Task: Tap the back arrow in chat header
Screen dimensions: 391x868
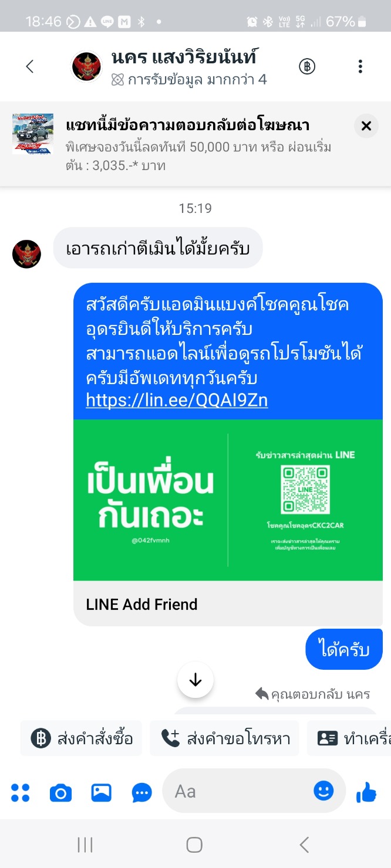Action: tap(30, 67)
